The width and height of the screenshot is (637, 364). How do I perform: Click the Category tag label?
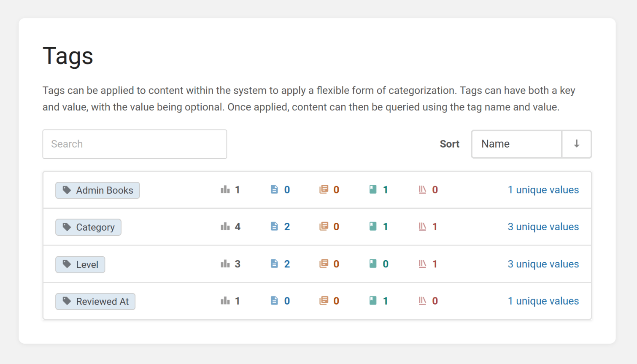(x=88, y=227)
